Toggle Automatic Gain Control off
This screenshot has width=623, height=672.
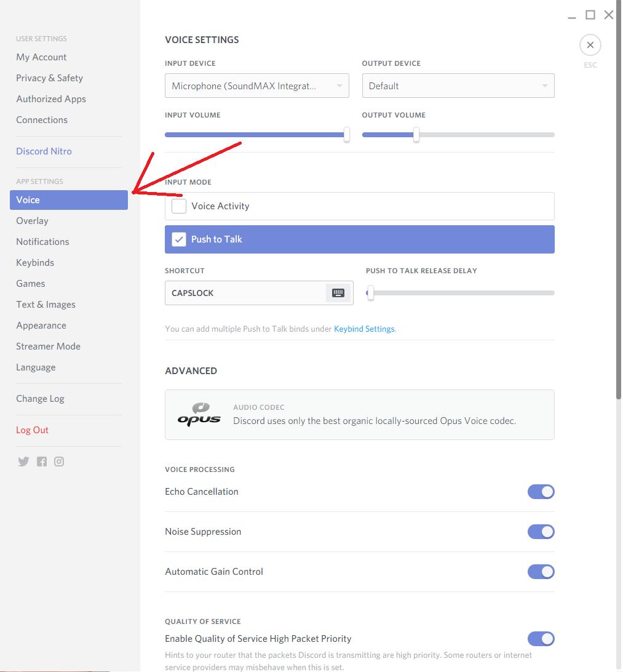coord(541,572)
